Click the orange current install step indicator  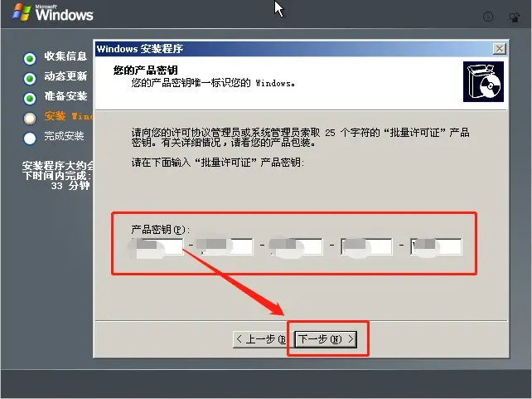coord(30,118)
